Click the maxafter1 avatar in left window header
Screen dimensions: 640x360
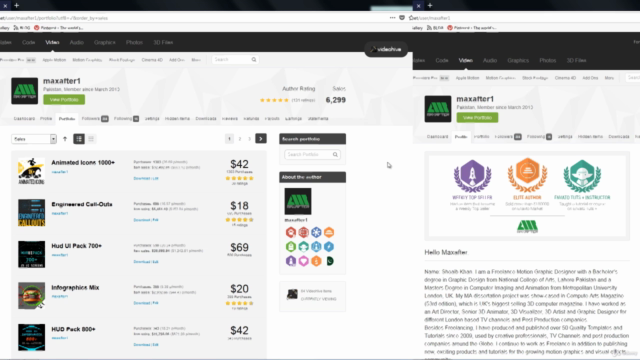[24, 91]
